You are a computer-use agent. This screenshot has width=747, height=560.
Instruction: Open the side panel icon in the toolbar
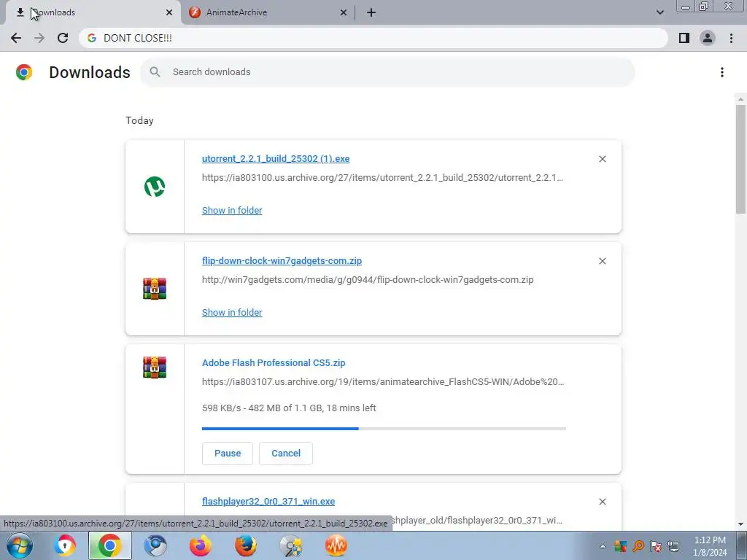(684, 38)
